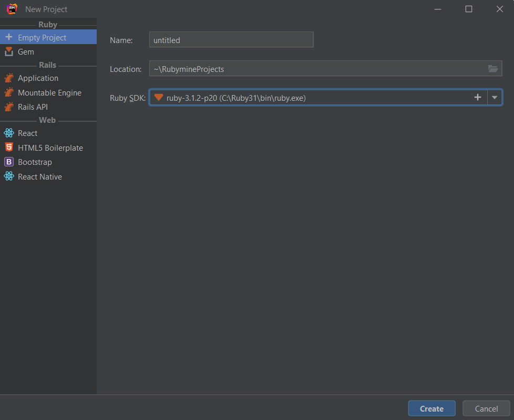Click the ruby gem icon in SDK field

[x=159, y=97]
